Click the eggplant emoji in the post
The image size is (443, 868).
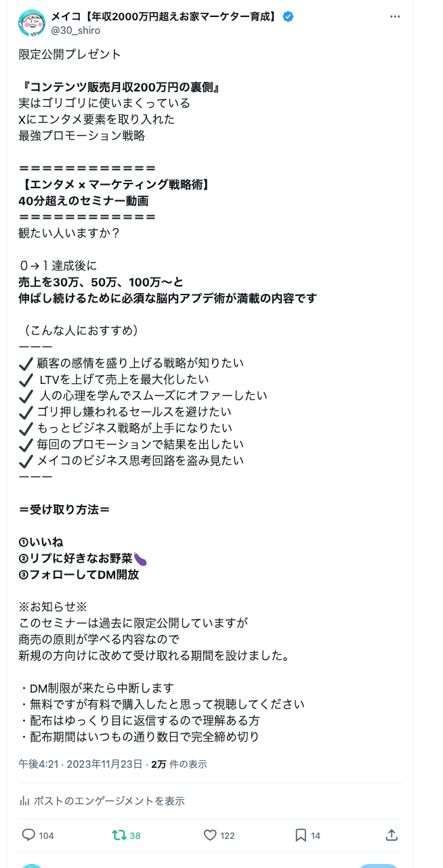pyautogui.click(x=140, y=559)
